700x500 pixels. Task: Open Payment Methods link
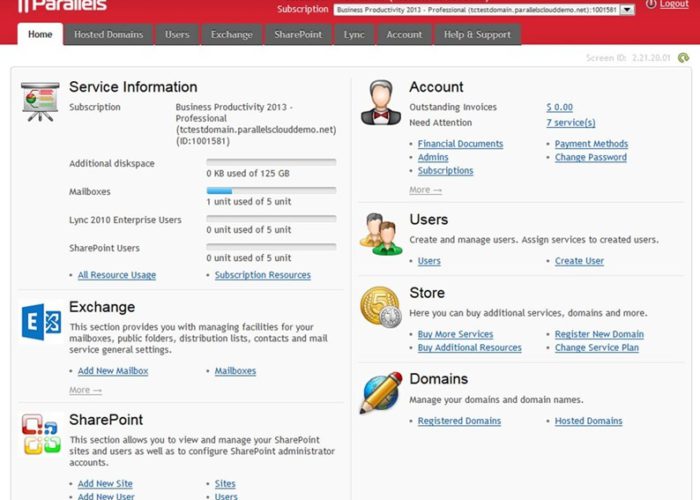[592, 144]
